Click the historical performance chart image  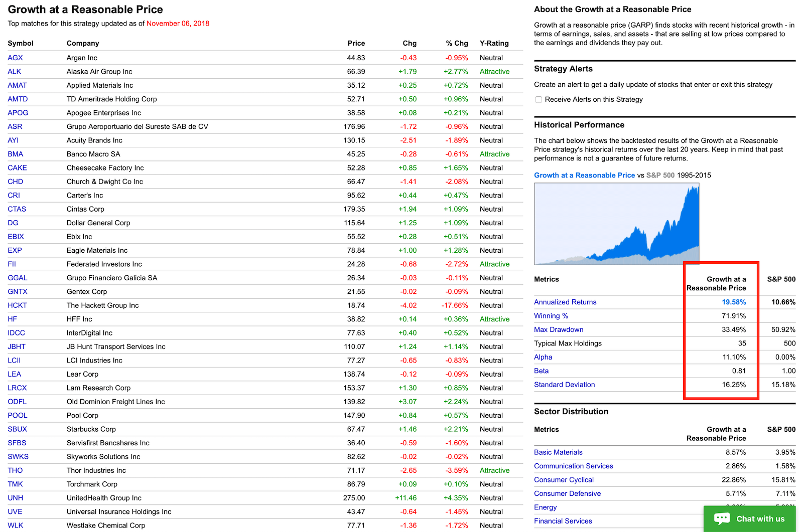coord(617,224)
